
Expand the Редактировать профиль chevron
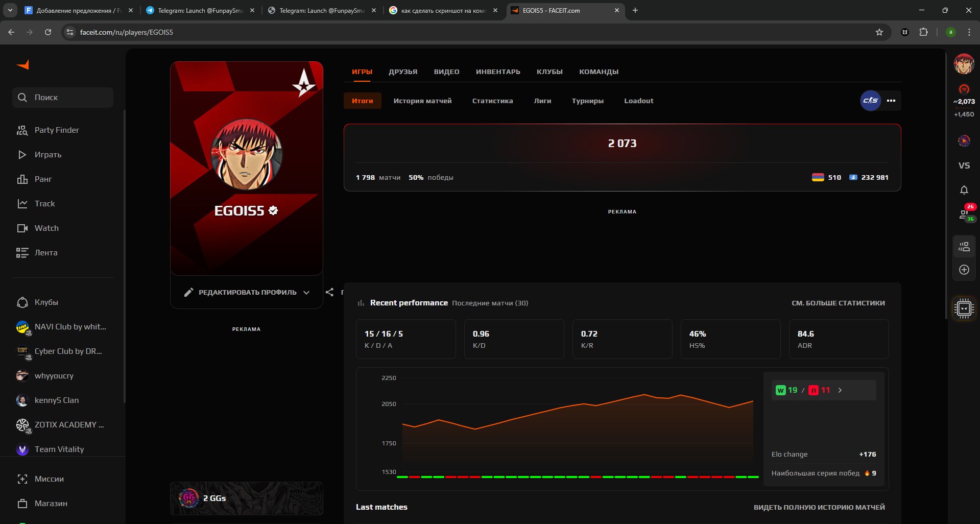306,292
